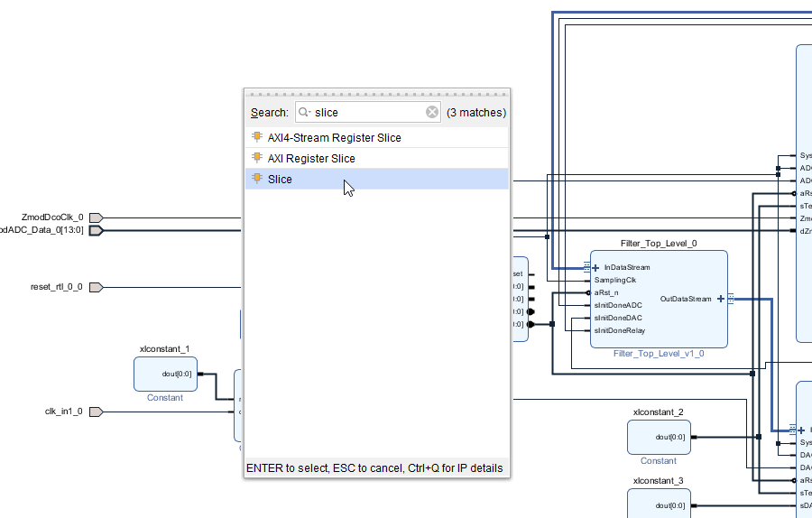Grab the dotted drag handle of search popup

[377, 94]
